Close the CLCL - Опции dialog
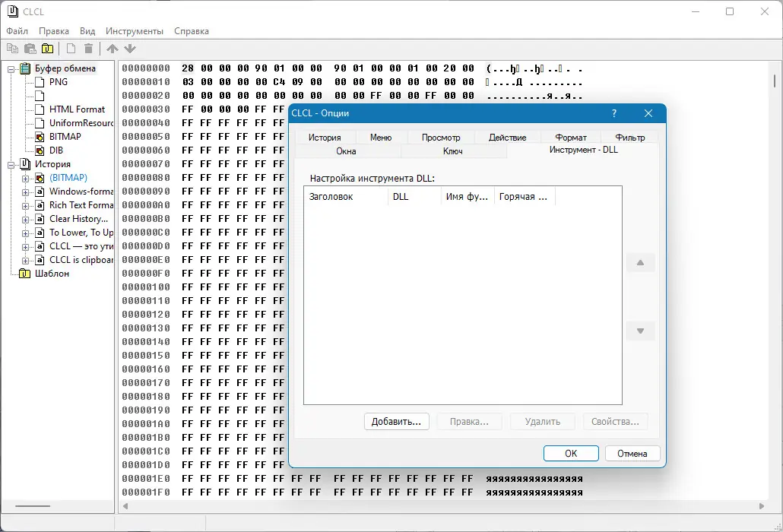783x532 pixels. pyautogui.click(x=648, y=113)
